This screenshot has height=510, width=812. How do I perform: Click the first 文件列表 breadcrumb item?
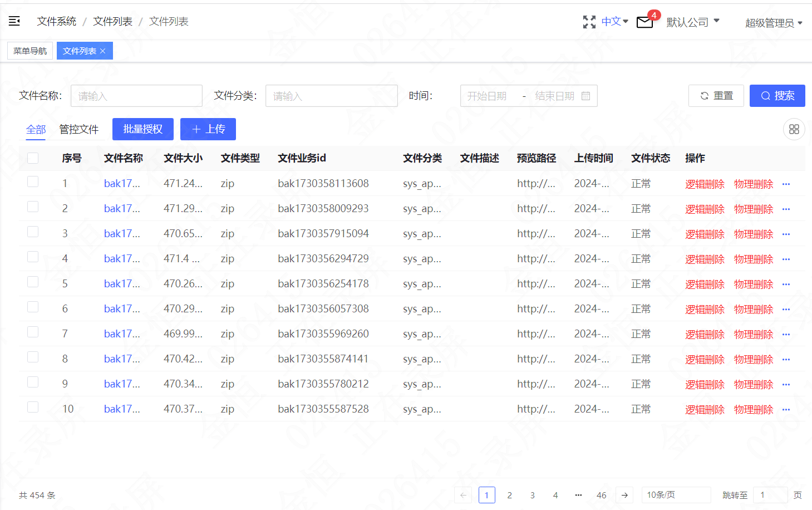[x=113, y=21]
